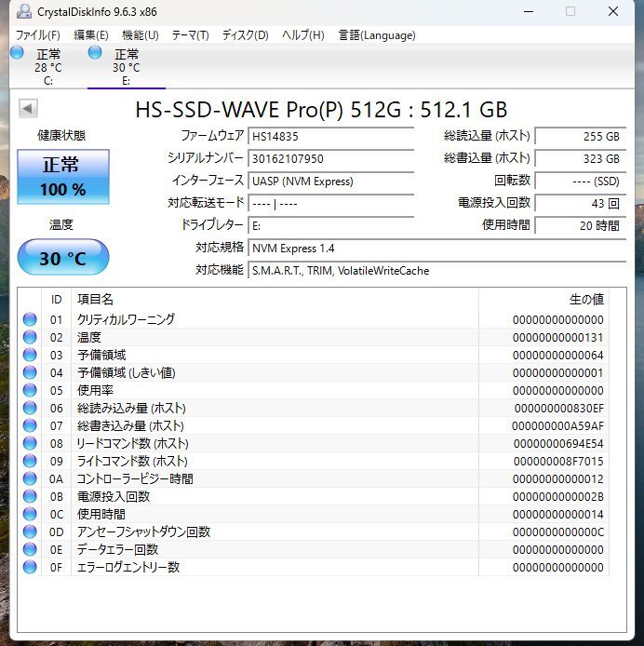The width and height of the screenshot is (644, 646).
Task: Click status orb beside ライトコマンド数 (ホスト)
Action: click(30, 461)
